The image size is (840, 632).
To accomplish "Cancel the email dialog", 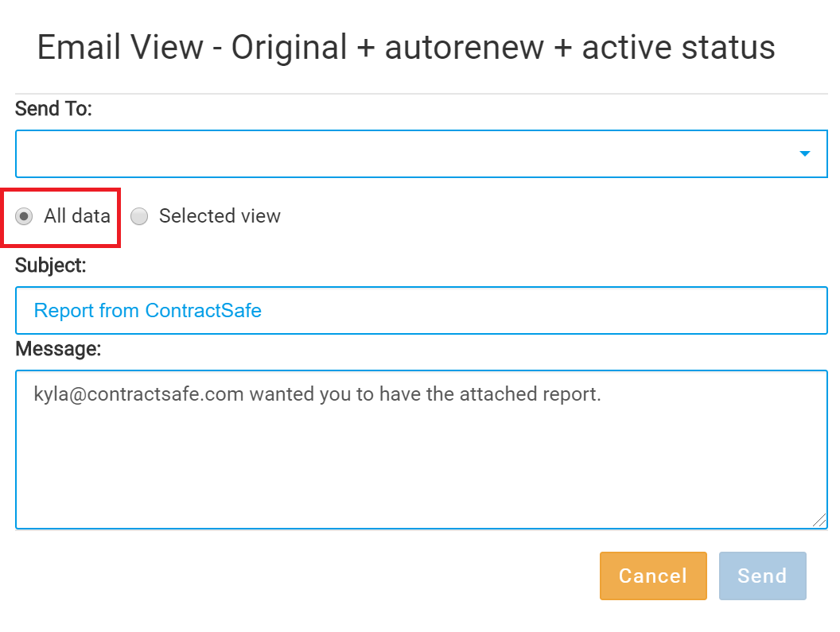I will click(x=653, y=576).
